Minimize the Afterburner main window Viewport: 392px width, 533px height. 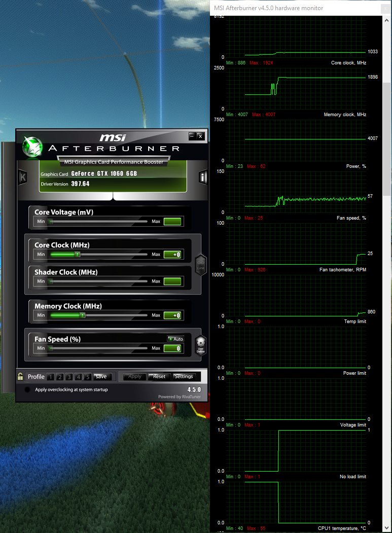(x=192, y=136)
